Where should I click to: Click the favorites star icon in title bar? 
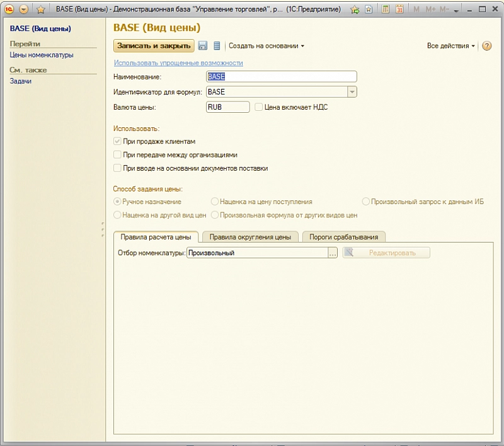[x=41, y=9]
